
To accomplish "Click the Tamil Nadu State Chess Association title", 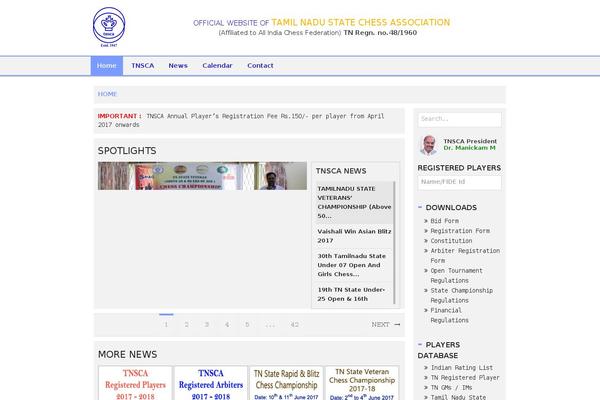I will [361, 23].
